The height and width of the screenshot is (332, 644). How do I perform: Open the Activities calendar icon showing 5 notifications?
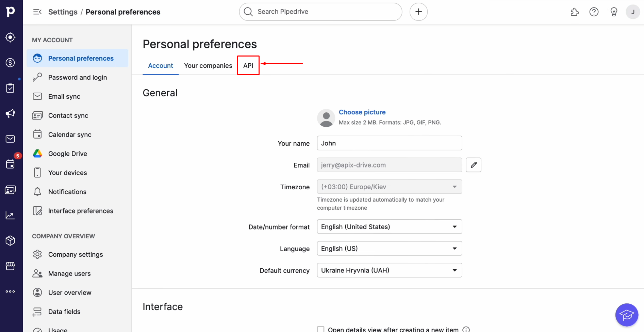[x=10, y=164]
